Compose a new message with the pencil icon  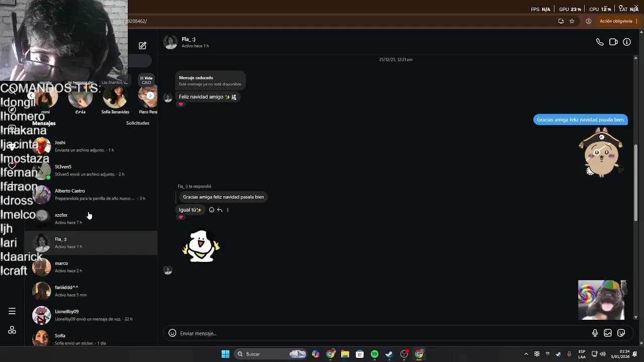[142, 46]
